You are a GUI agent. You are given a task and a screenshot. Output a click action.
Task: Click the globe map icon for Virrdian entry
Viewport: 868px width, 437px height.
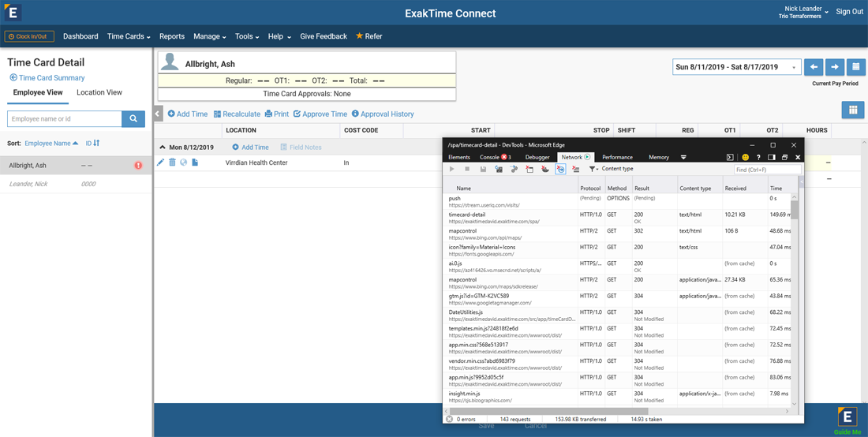pyautogui.click(x=183, y=162)
